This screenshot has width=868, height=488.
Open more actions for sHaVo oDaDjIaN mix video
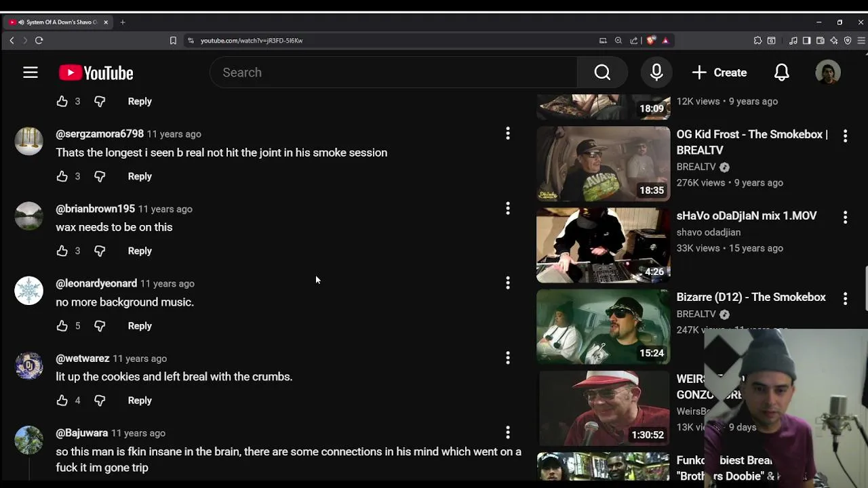(x=845, y=218)
